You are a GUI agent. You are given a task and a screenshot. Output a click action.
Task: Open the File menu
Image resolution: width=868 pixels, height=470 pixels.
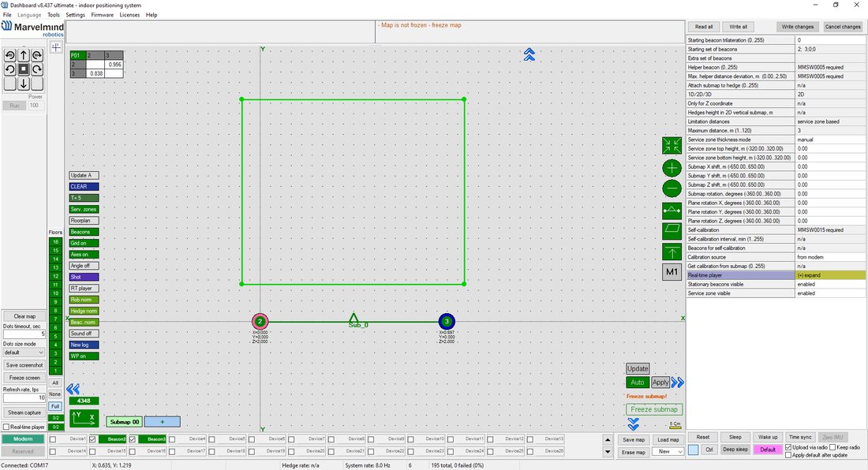pos(7,15)
